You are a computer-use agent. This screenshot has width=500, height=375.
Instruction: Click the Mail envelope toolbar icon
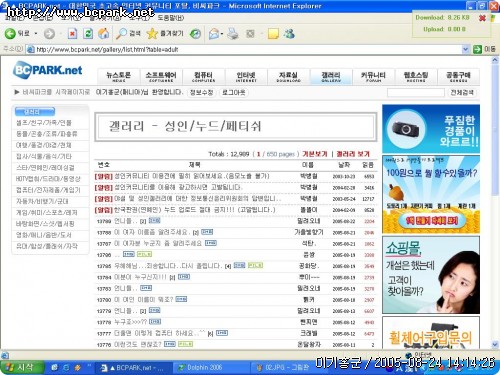click(214, 34)
